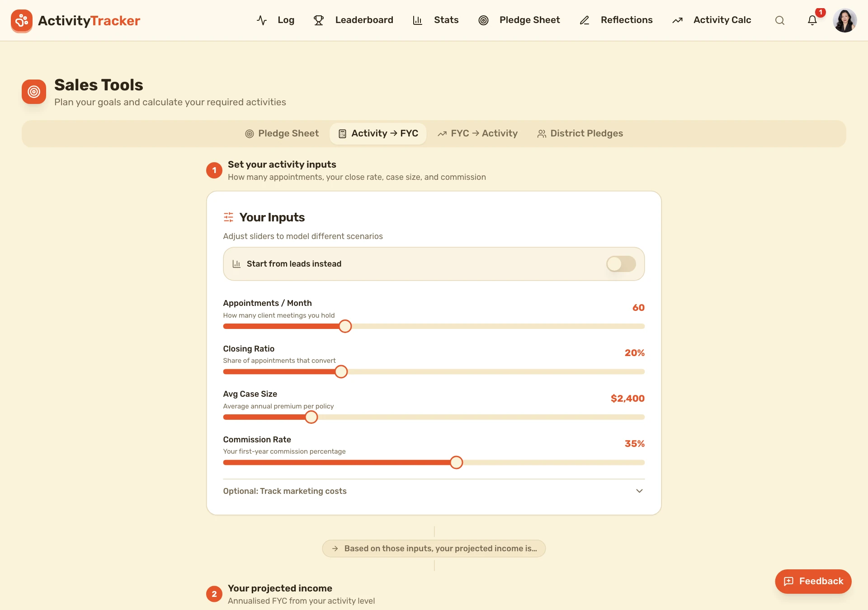868x610 pixels.
Task: Open the Activity Calc menu item
Action: [712, 20]
